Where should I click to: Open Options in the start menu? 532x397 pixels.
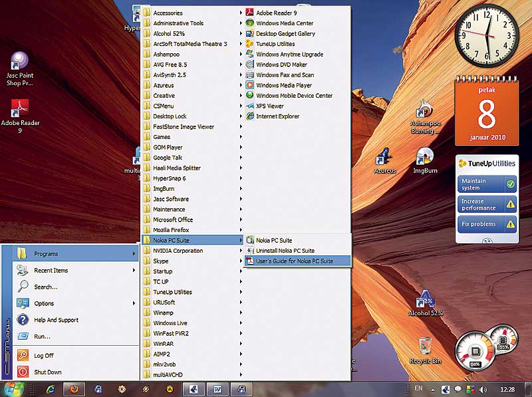[x=76, y=303]
